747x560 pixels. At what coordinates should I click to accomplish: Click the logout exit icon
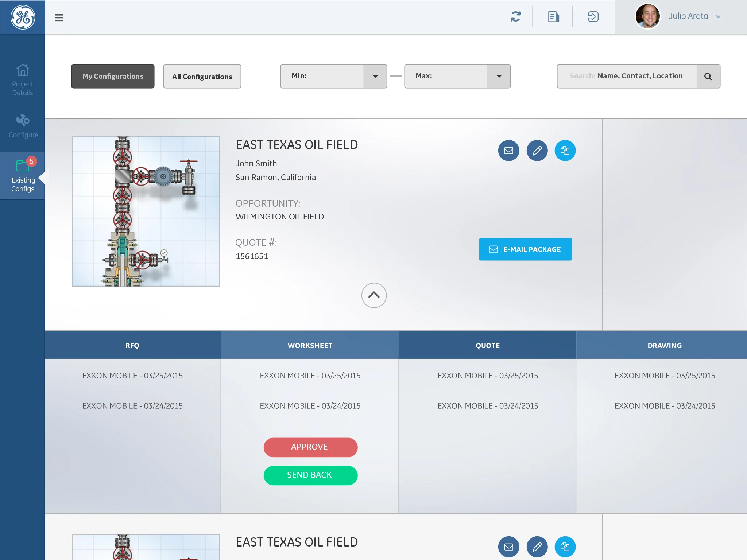click(x=593, y=17)
